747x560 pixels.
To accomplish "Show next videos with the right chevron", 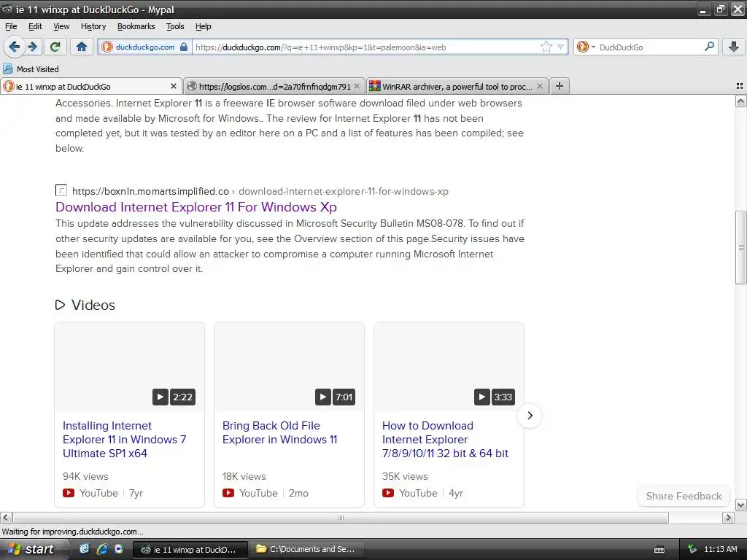I will pyautogui.click(x=530, y=415).
